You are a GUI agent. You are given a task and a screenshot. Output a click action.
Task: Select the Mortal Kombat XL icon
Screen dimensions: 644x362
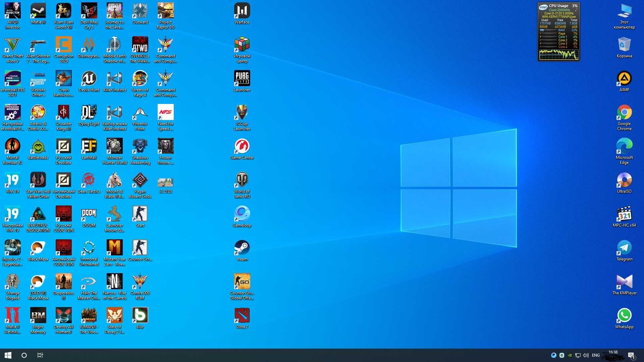pos(13,151)
